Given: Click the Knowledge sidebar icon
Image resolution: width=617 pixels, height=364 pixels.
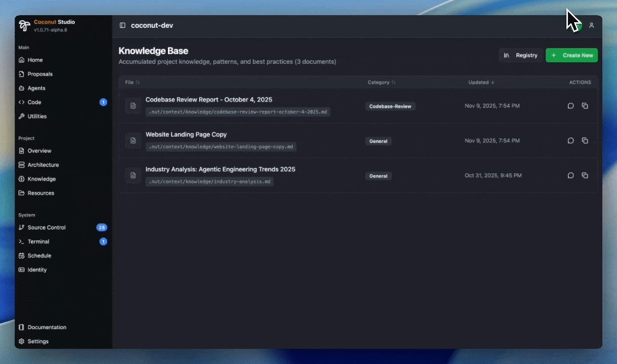Looking at the screenshot, I should 21,179.
